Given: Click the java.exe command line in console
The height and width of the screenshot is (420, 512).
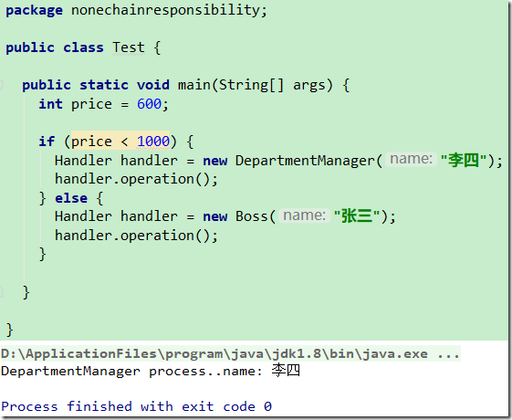Looking at the screenshot, I should click(230, 353).
